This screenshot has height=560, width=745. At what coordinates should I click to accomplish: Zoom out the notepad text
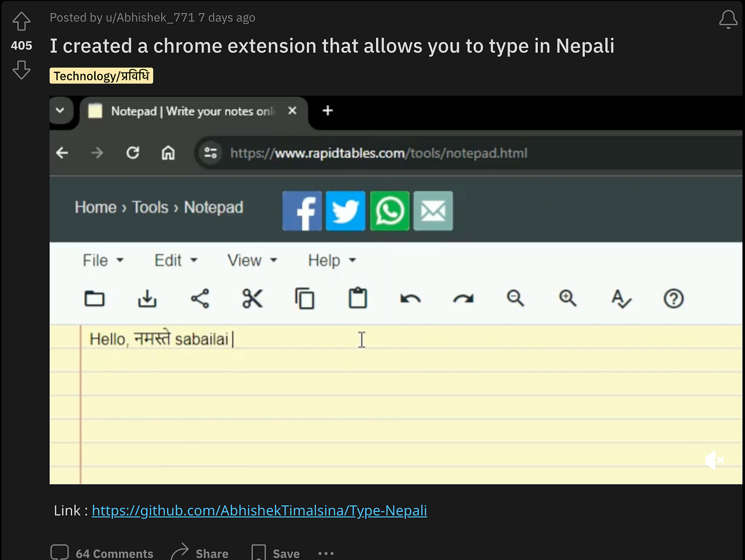pyautogui.click(x=515, y=298)
